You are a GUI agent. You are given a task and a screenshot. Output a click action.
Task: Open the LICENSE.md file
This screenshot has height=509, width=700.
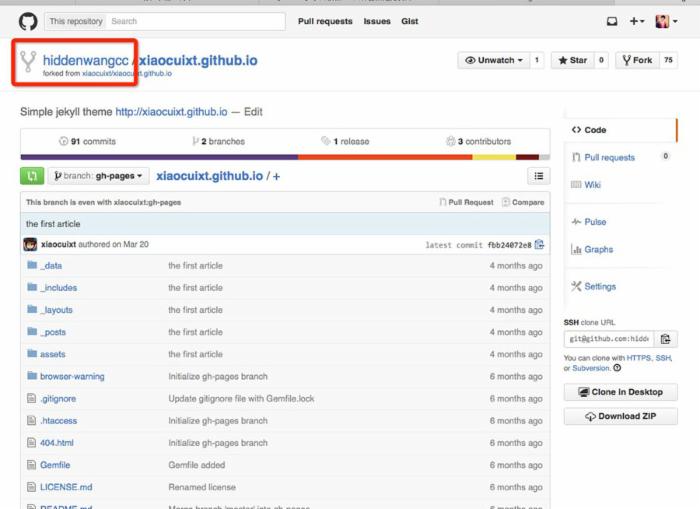[x=66, y=487]
